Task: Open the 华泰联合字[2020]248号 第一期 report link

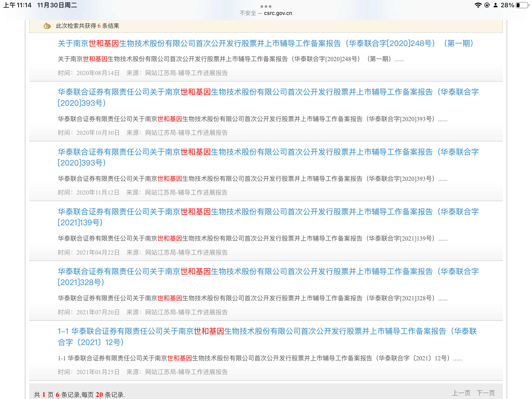Action: click(265, 43)
